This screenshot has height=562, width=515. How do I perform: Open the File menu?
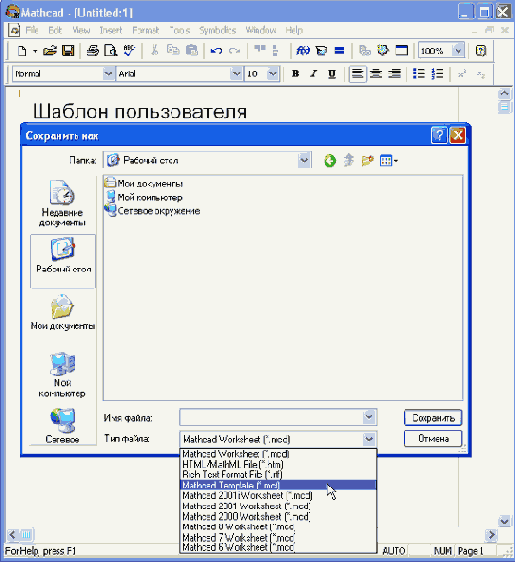32,30
